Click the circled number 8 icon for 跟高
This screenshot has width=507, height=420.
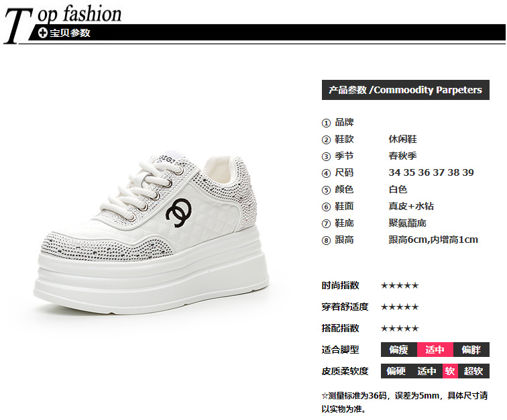(326, 240)
